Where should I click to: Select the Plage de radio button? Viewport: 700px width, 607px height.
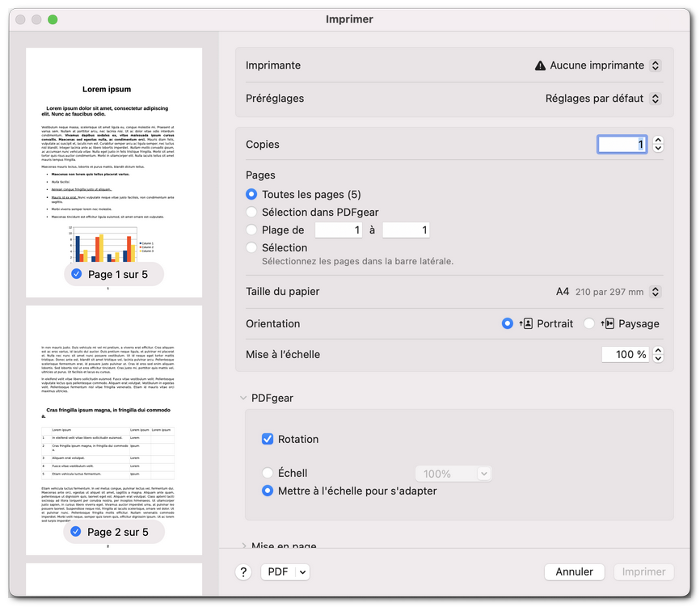[x=251, y=230]
